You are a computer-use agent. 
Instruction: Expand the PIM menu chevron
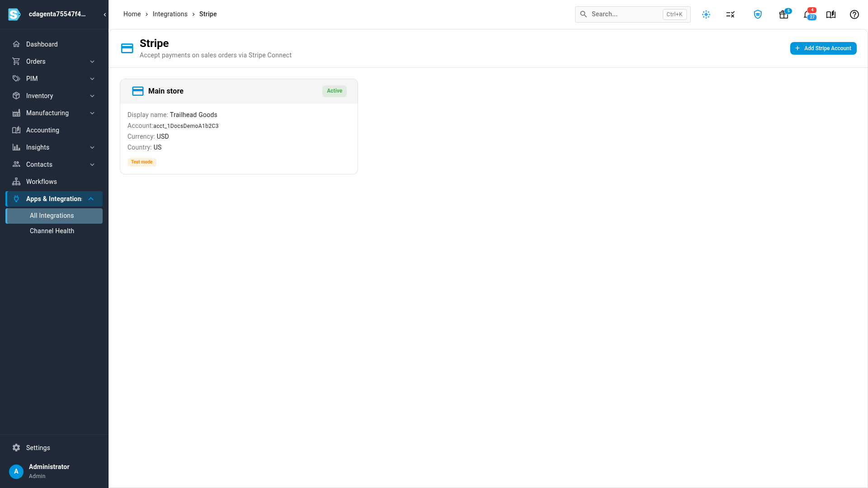coord(92,79)
